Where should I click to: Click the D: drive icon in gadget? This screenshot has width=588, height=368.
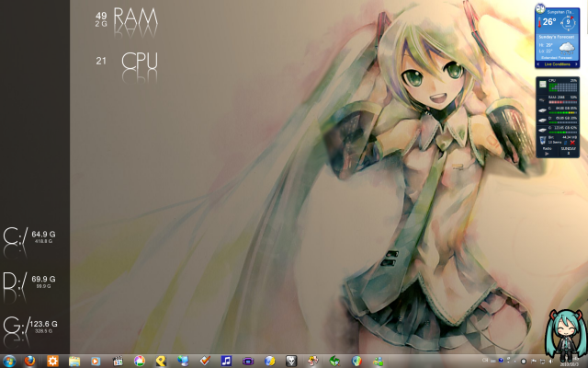pos(542,121)
